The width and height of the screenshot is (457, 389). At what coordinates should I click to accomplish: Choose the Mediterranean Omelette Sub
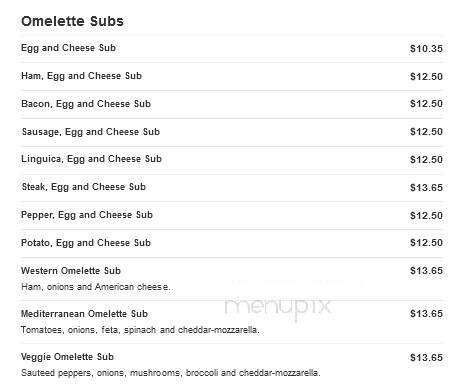(84, 314)
